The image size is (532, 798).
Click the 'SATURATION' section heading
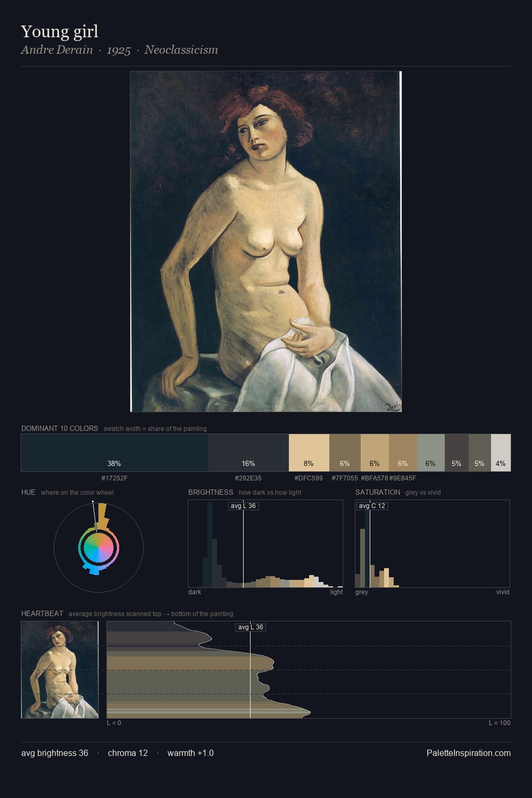[378, 492]
